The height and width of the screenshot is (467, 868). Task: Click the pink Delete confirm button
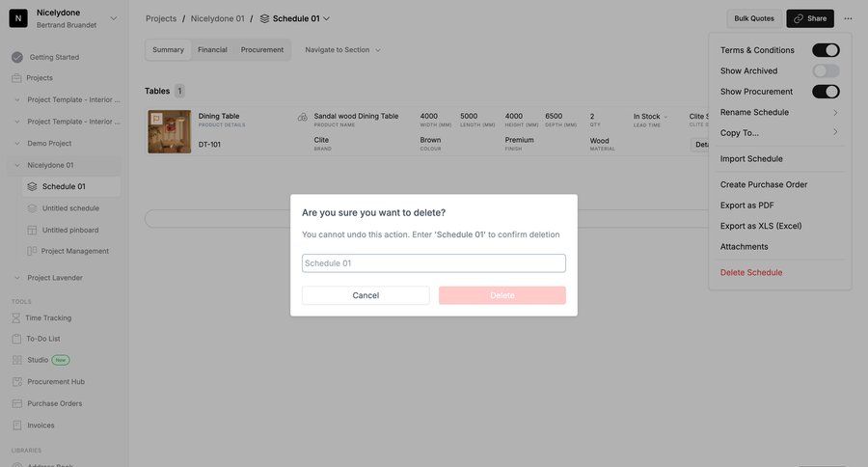[502, 295]
